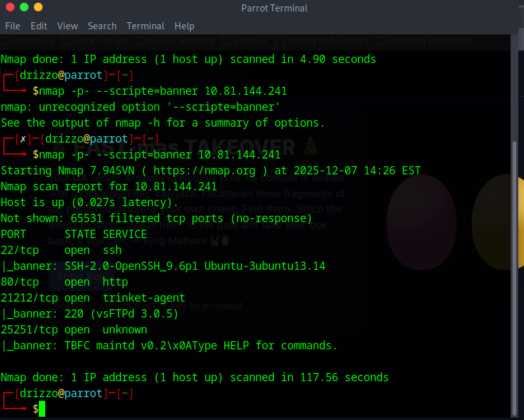Image resolution: width=524 pixels, height=420 pixels.
Task: Click the green window button
Action: [24, 7]
